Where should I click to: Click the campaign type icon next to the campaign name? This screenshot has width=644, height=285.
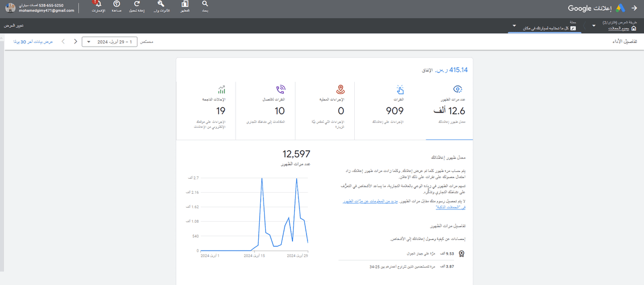[573, 28]
